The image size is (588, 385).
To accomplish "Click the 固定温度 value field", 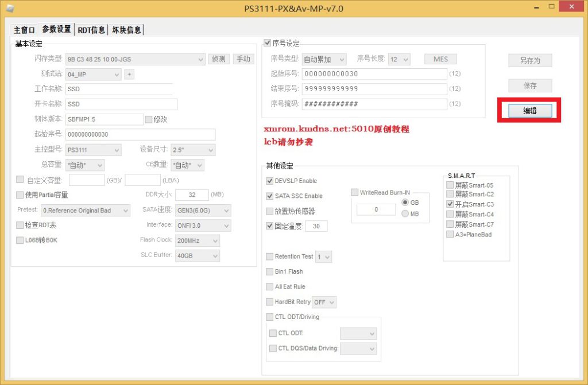I will pyautogui.click(x=316, y=226).
